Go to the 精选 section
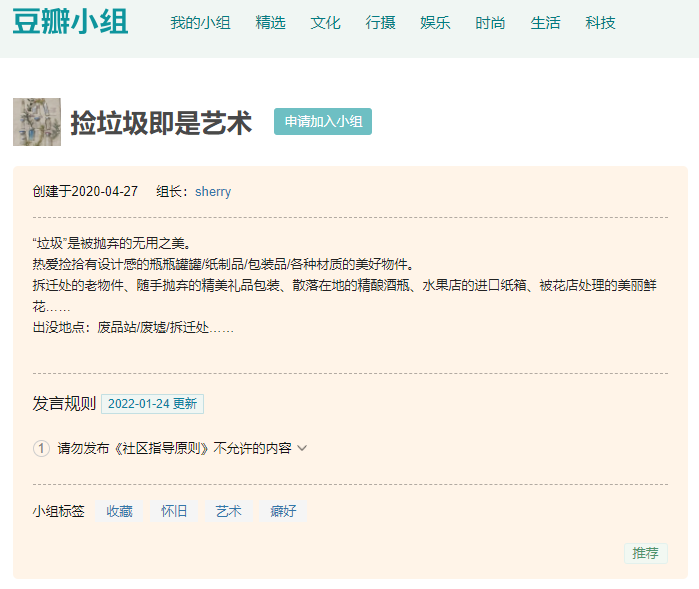 (270, 22)
